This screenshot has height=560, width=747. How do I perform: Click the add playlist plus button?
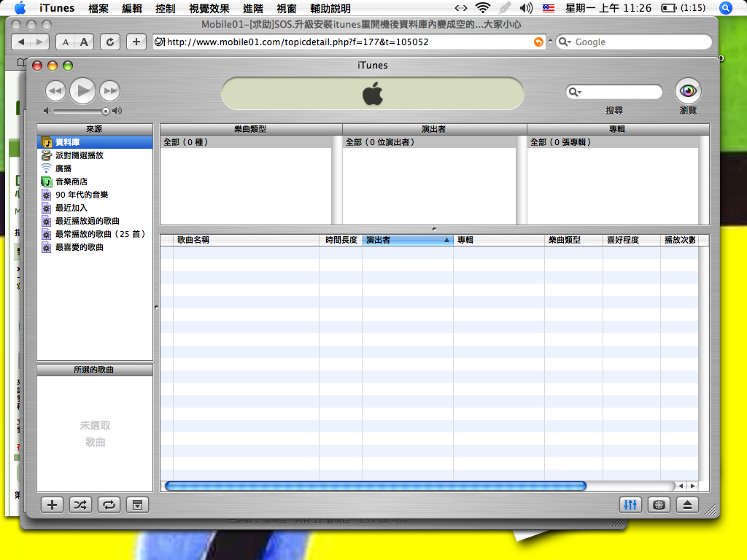(52, 505)
